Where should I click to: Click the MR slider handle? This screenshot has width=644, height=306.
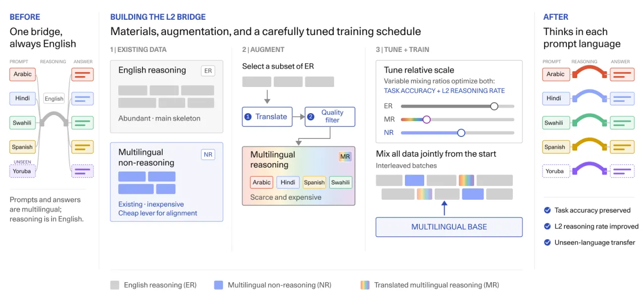pyautogui.click(x=426, y=119)
